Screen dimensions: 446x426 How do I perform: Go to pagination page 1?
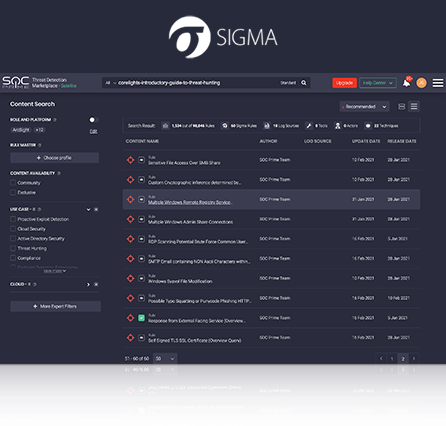click(392, 359)
